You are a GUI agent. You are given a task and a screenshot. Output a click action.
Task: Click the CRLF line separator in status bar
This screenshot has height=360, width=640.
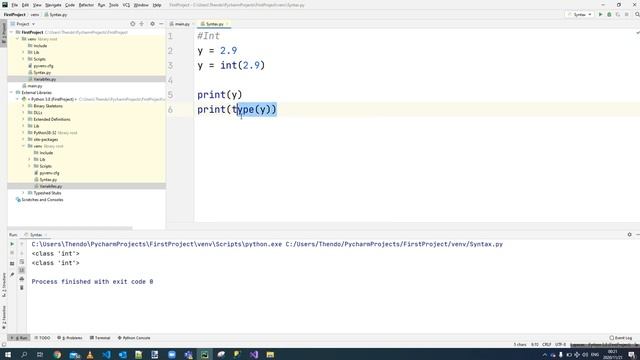(x=547, y=345)
